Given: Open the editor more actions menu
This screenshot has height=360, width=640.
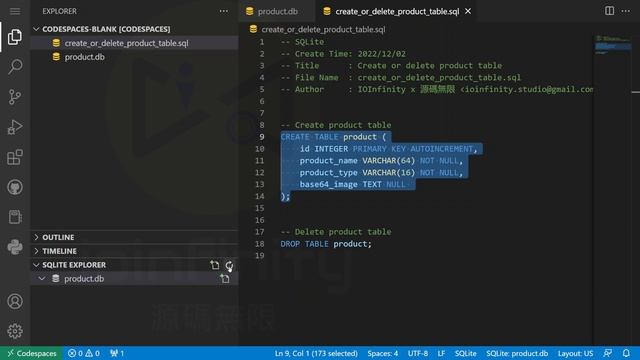Looking at the screenshot, I should [625, 11].
